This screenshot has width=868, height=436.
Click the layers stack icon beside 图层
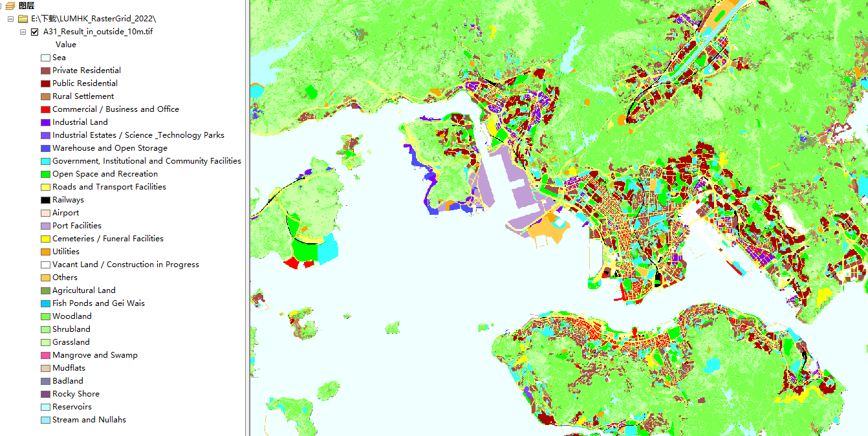10,6
